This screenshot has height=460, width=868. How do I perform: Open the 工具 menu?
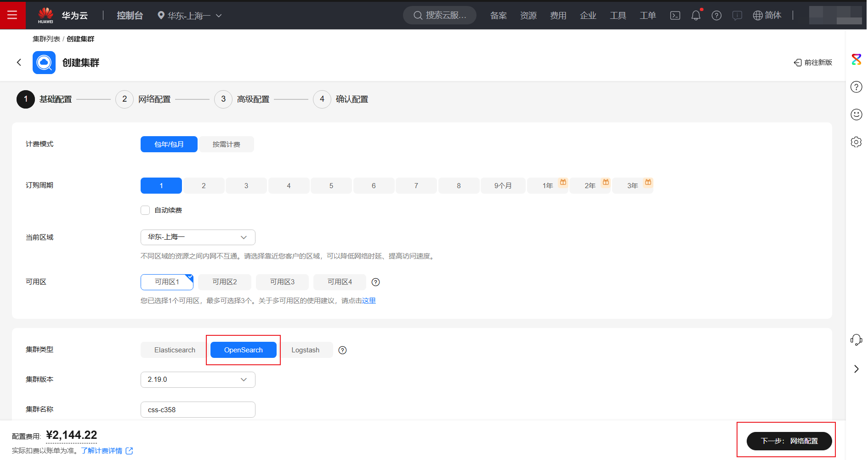618,16
